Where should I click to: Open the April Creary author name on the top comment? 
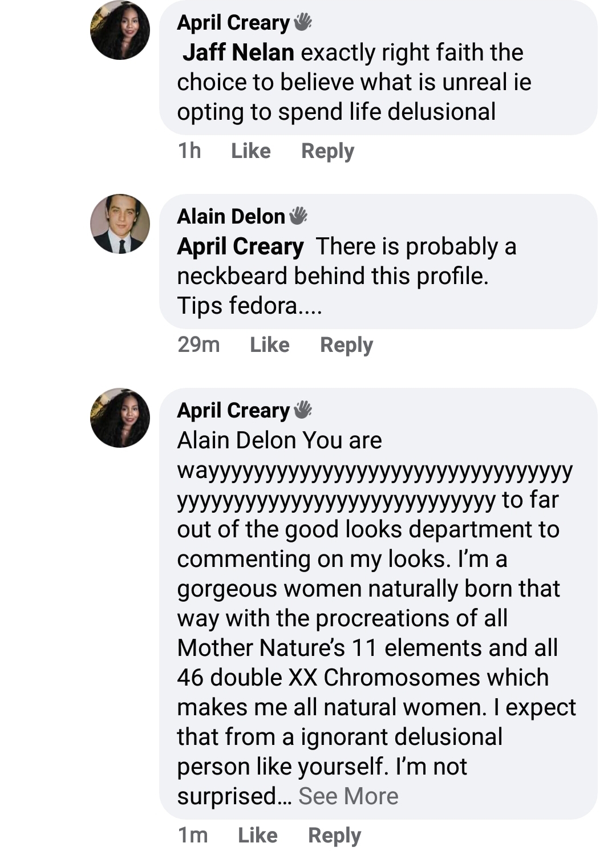pyautogui.click(x=233, y=23)
